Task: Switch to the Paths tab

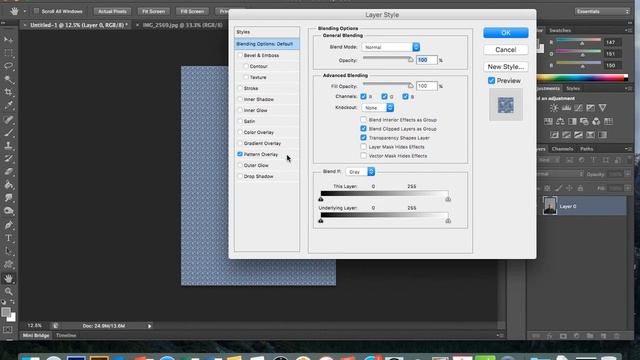Action: tap(587, 149)
